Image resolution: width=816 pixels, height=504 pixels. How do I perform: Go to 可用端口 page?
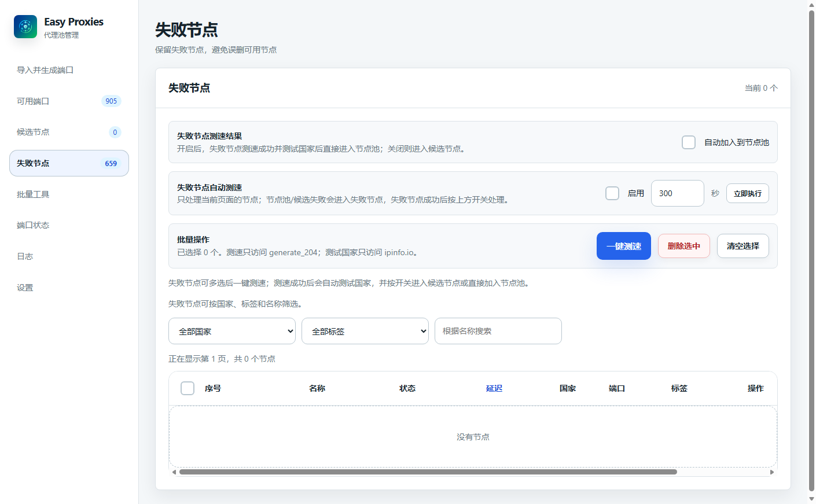[x=69, y=101]
